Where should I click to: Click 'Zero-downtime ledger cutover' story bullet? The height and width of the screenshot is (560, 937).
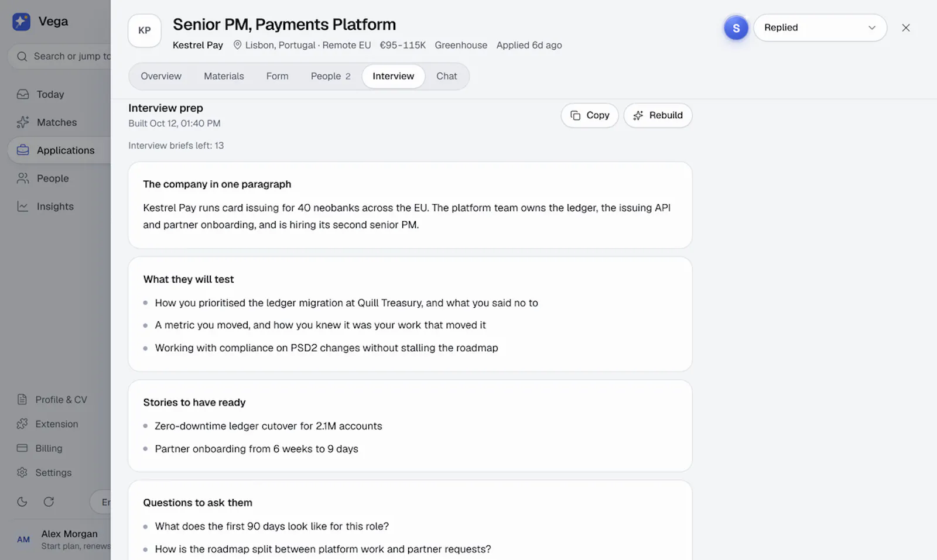pos(268,426)
